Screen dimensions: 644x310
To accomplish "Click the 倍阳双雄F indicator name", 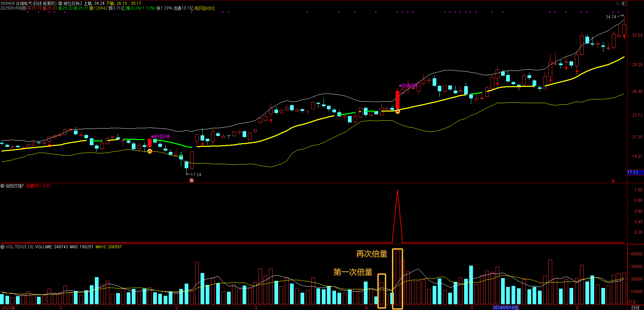I will click(15, 186).
